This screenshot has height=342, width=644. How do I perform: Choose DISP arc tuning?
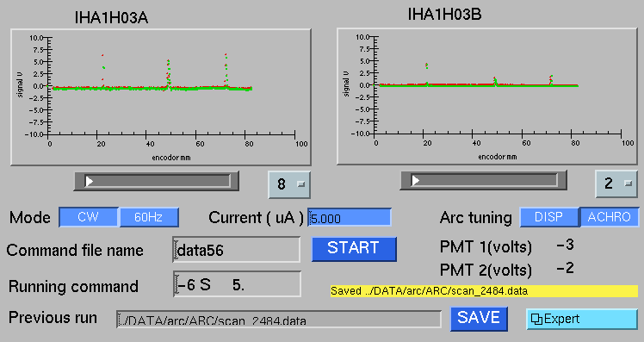(x=549, y=217)
